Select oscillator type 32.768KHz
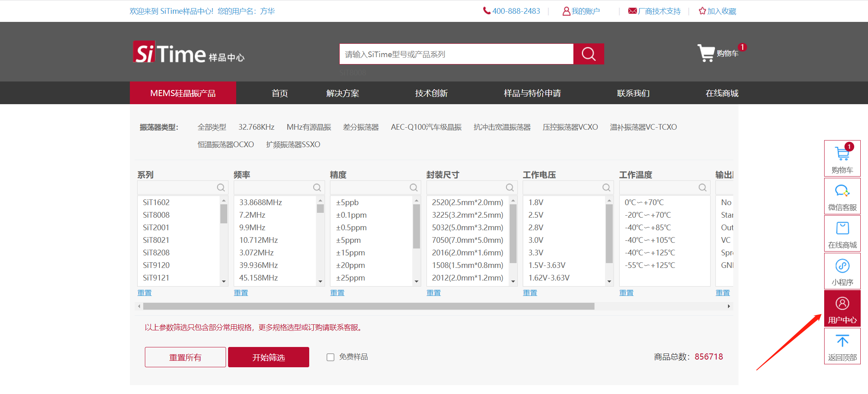This screenshot has height=394, width=868. coord(256,127)
